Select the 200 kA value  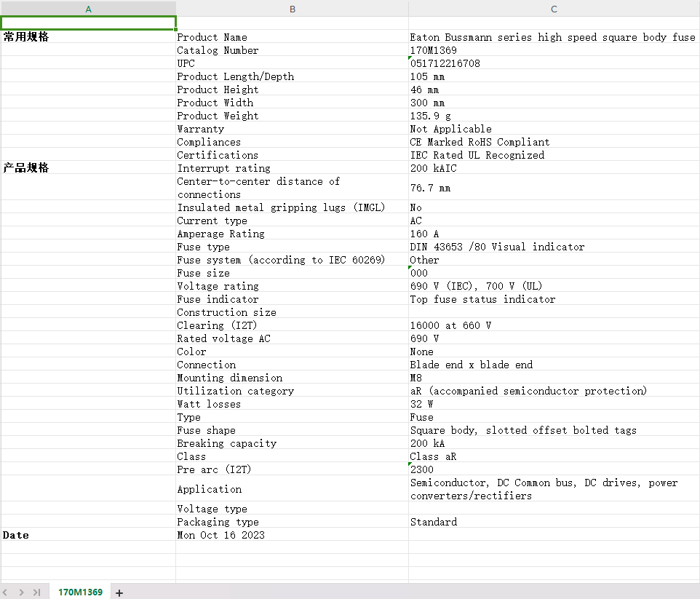pyautogui.click(x=554, y=443)
